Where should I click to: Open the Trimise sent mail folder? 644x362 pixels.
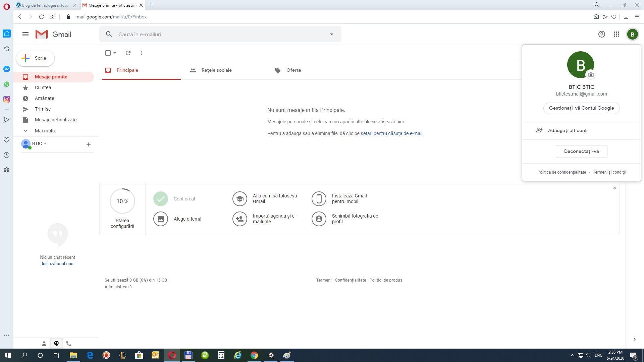click(x=44, y=109)
